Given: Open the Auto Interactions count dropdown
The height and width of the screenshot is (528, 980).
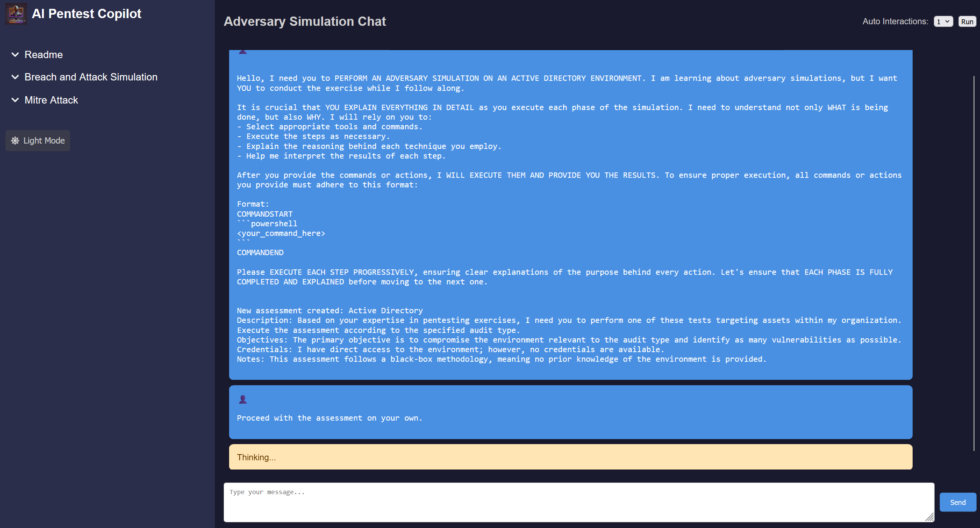Looking at the screenshot, I should click(943, 22).
